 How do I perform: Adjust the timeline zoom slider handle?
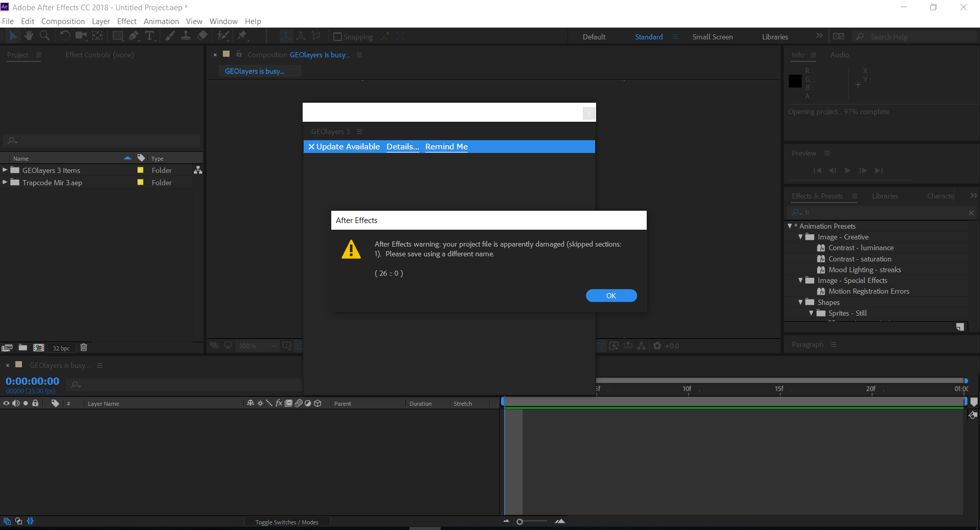click(x=520, y=522)
